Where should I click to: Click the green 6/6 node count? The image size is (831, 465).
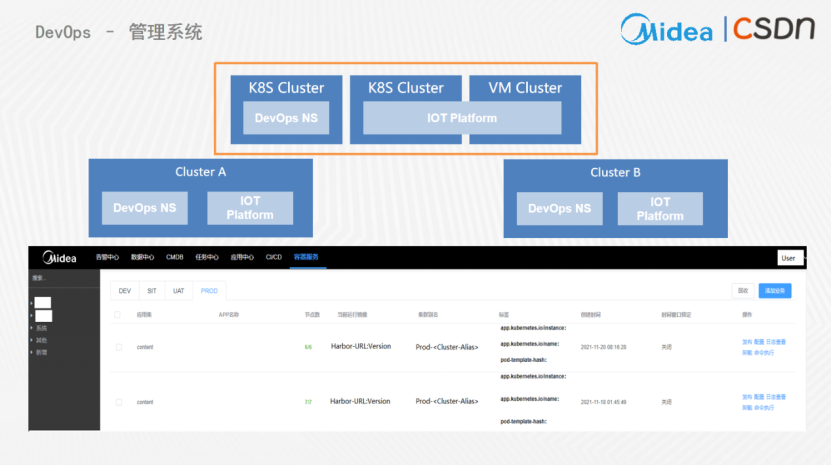coord(308,347)
